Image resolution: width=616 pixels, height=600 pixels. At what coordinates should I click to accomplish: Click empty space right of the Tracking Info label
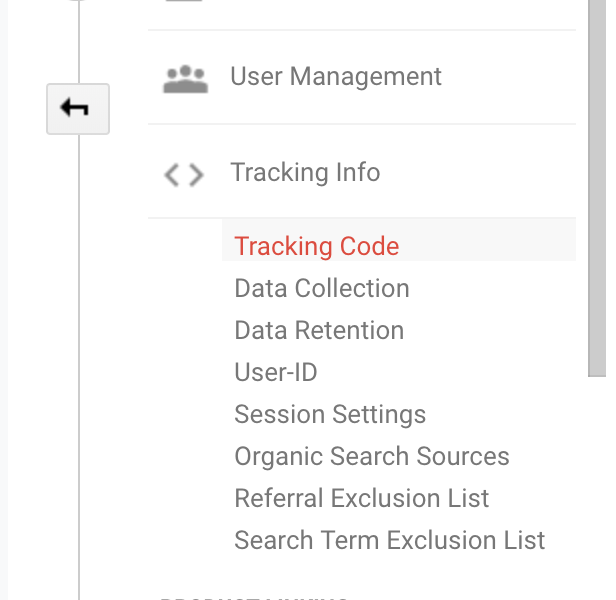(478, 172)
